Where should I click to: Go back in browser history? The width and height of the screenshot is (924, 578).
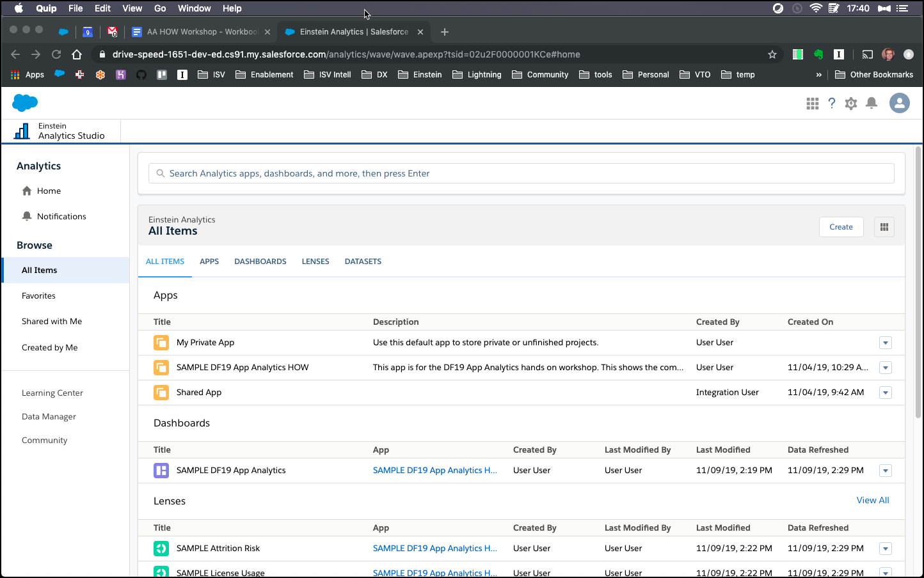coord(15,54)
